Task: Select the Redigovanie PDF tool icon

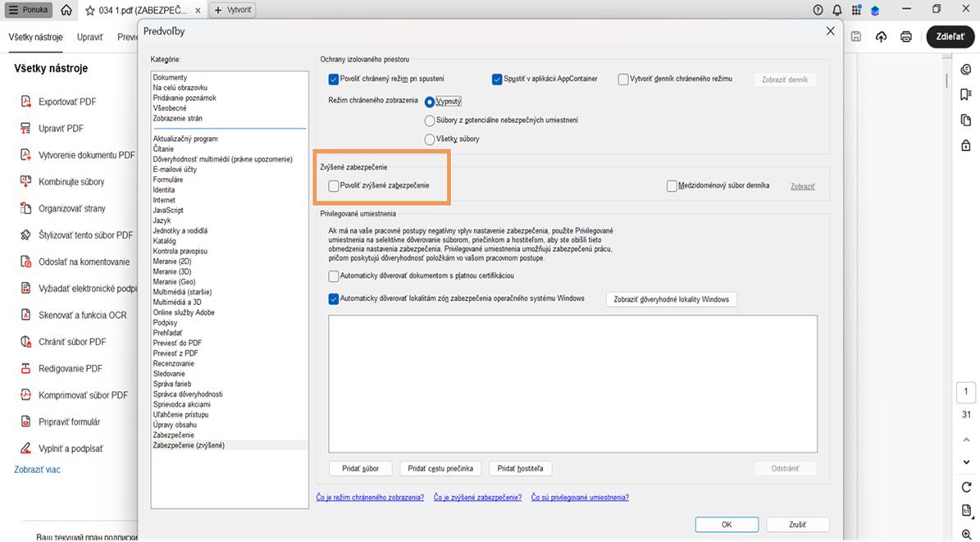Action: [25, 368]
